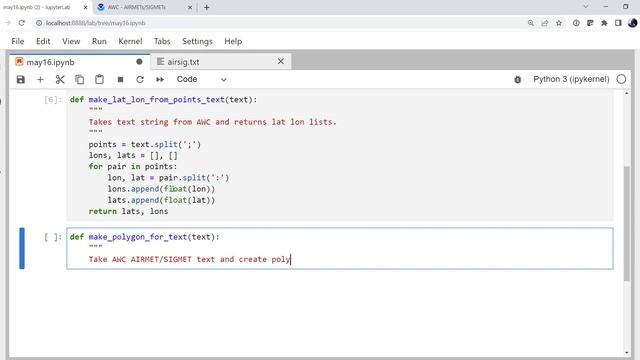Paste cell from clipboard icon
Screen dimensions: 640x360
coord(99,80)
